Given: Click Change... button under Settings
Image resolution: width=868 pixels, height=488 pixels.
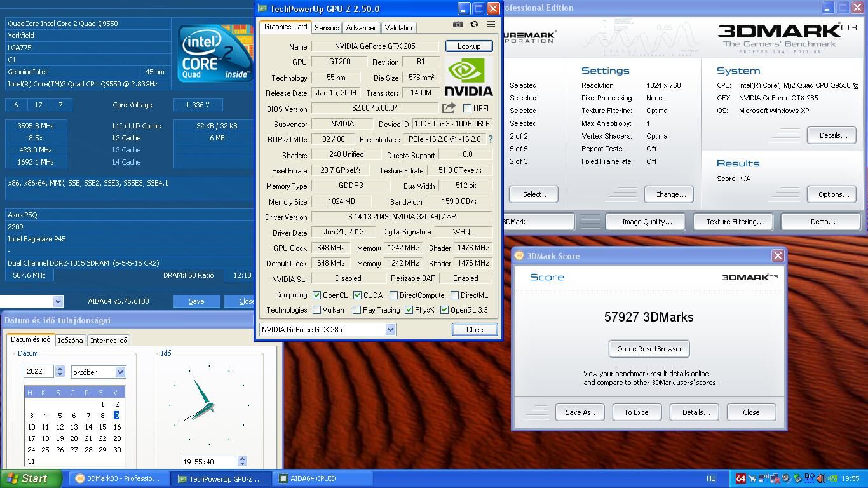Looking at the screenshot, I should click(670, 194).
